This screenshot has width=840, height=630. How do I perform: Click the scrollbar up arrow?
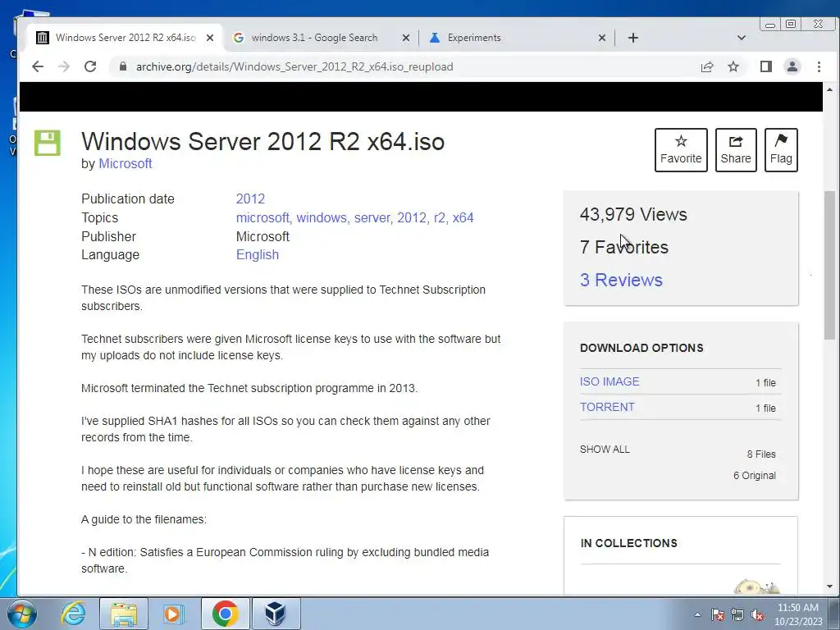829,89
